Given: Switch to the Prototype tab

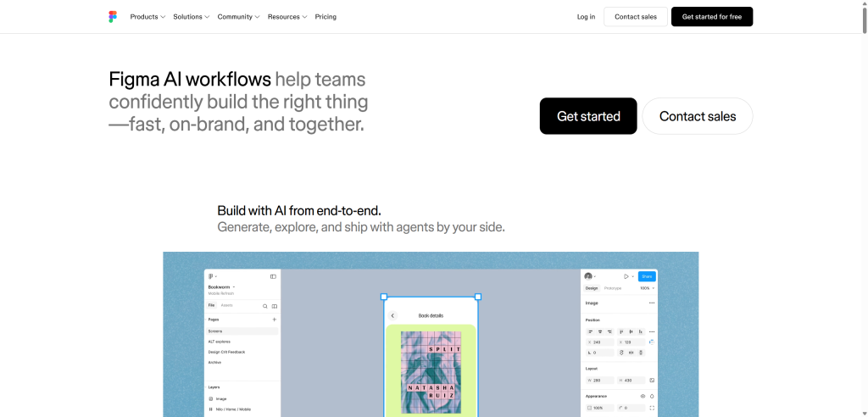Looking at the screenshot, I should (613, 288).
